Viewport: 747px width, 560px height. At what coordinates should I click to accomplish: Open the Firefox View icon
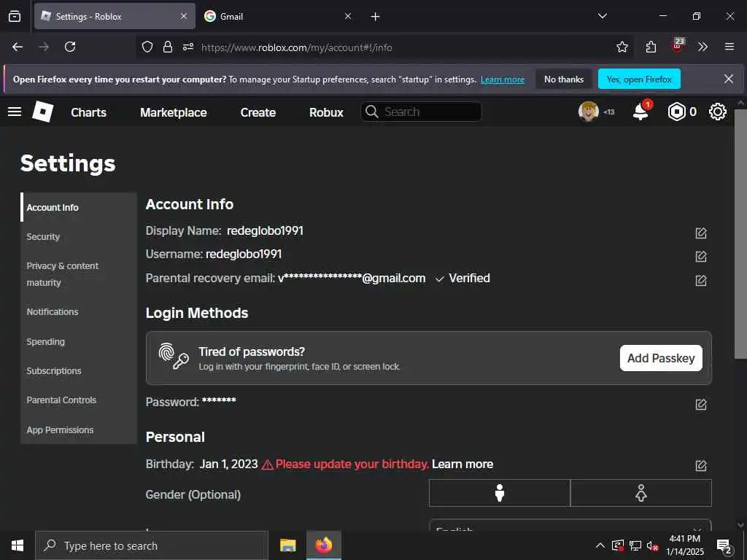click(x=15, y=16)
